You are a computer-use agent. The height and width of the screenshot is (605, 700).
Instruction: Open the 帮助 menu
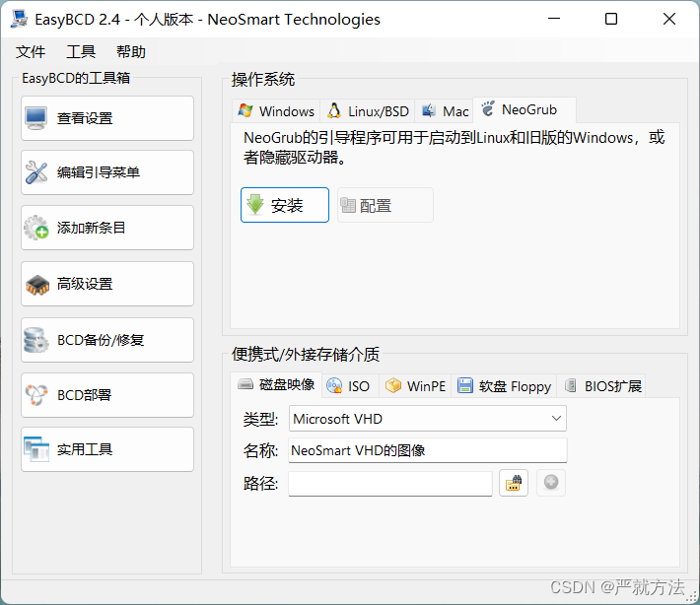[131, 52]
